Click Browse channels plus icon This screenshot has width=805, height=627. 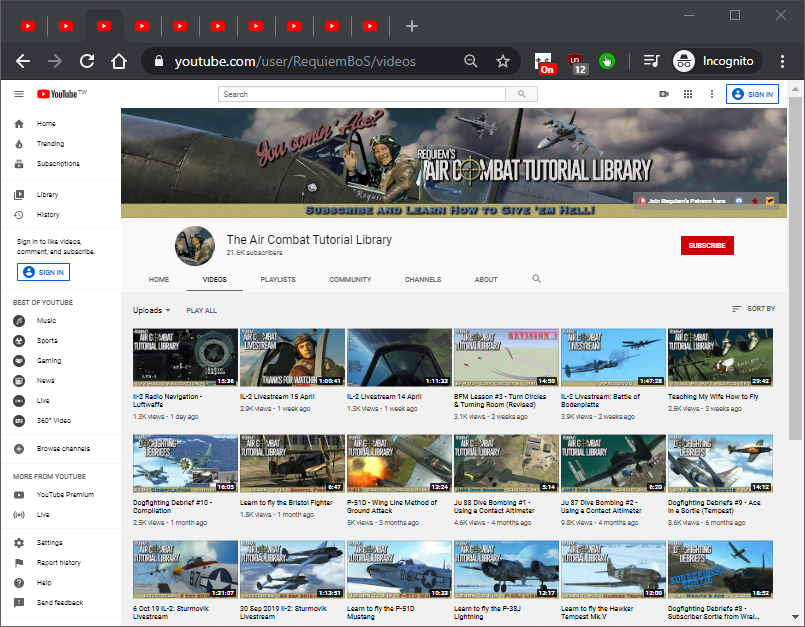coord(19,449)
